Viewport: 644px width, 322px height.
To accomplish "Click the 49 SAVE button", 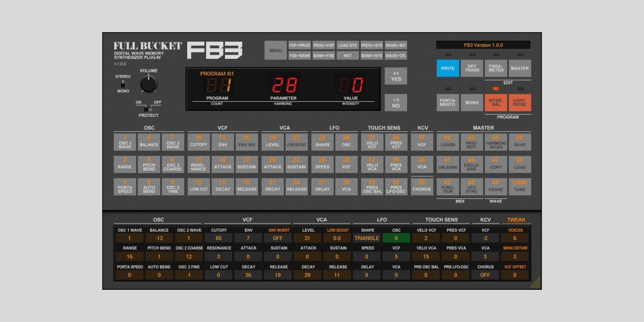I will coord(520,142).
